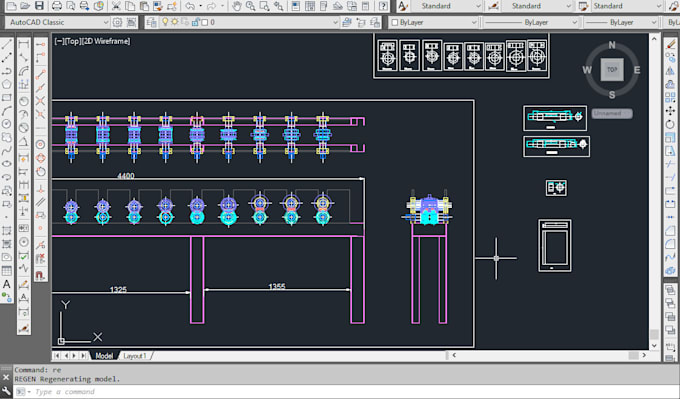
Task: Open the table style Standard dropdown
Action: pos(627,6)
